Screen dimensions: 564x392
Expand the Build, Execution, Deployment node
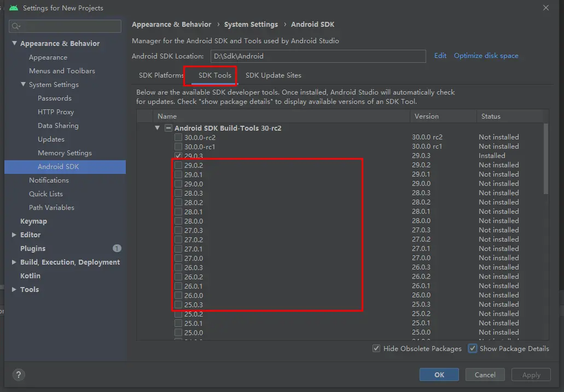click(x=14, y=262)
